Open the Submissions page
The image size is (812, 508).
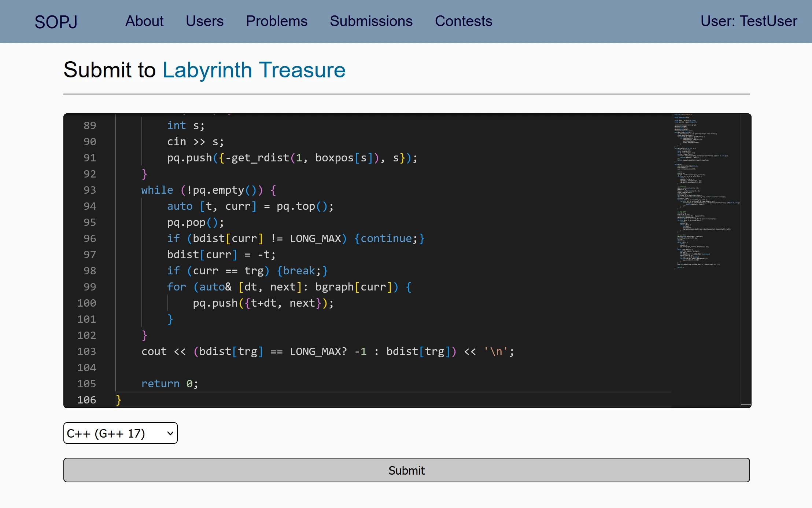(371, 21)
